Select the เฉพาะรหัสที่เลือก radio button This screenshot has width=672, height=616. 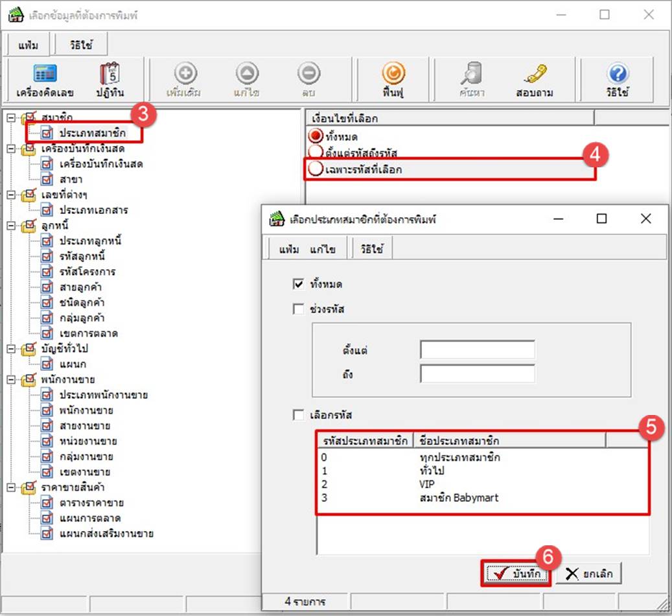coord(316,170)
